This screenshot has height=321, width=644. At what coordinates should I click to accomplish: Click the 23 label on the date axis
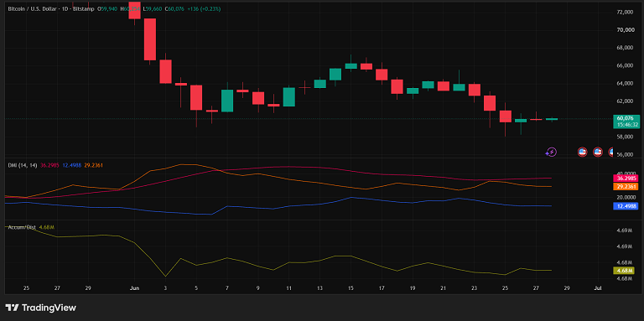[475, 288]
